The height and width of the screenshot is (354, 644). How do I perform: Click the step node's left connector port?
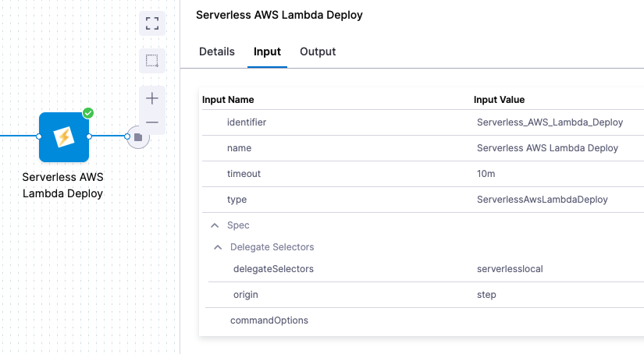[x=39, y=136]
